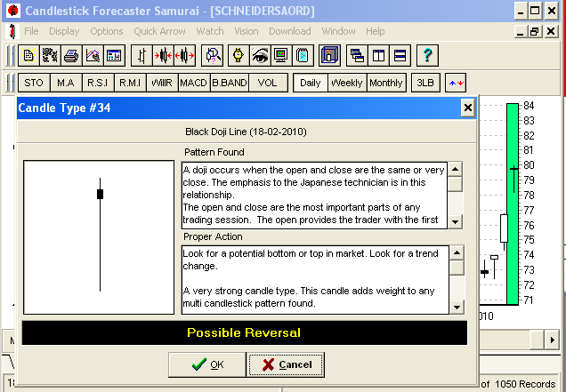Click the compress candles inward-arrows icon
Image resolution: width=566 pixels, height=392 pixels.
[x=163, y=55]
